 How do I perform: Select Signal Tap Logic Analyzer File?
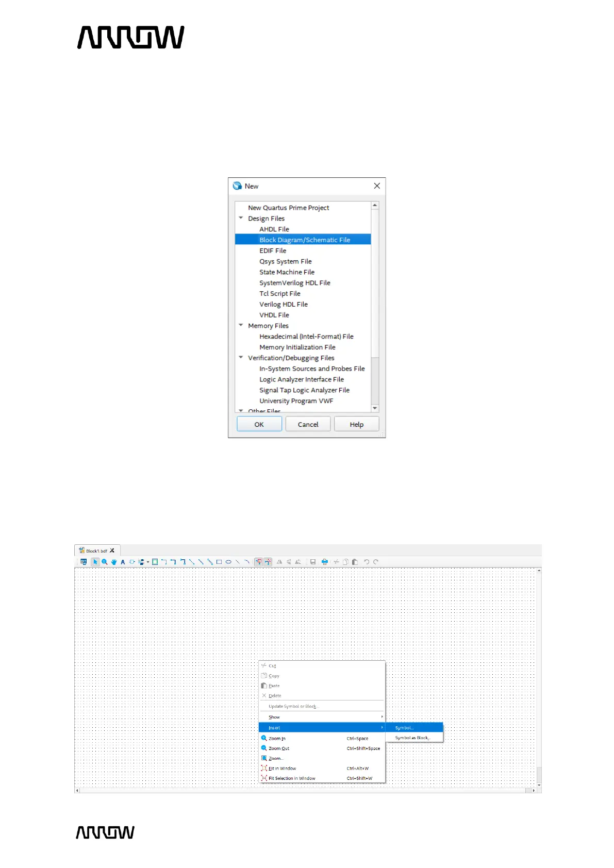305,390
